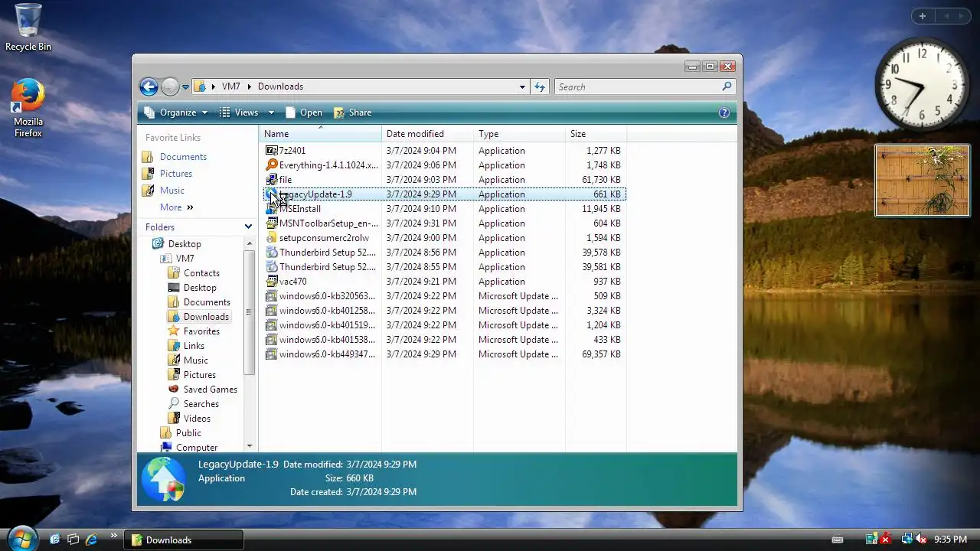Click the Refresh button beside address bar

[x=540, y=87]
